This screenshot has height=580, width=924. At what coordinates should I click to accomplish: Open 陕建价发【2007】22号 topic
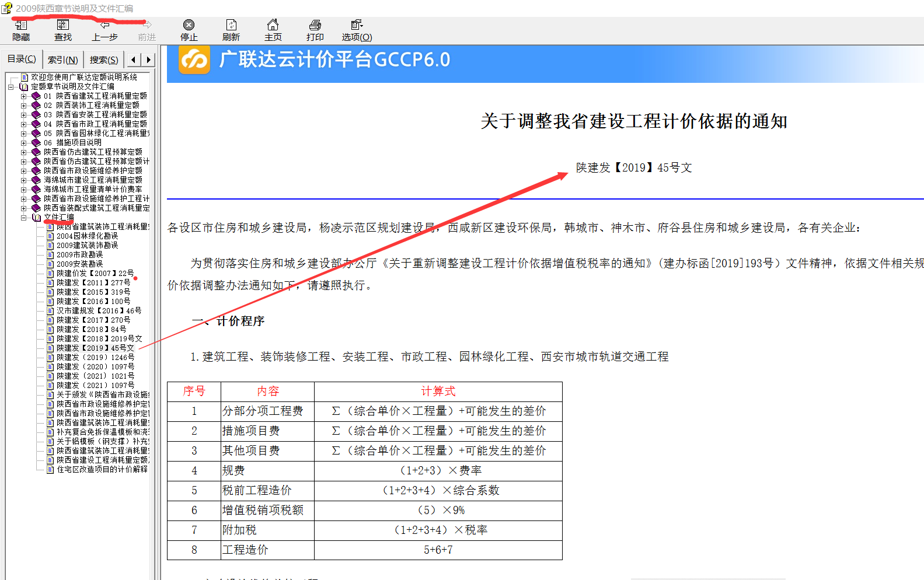pyautogui.click(x=95, y=273)
